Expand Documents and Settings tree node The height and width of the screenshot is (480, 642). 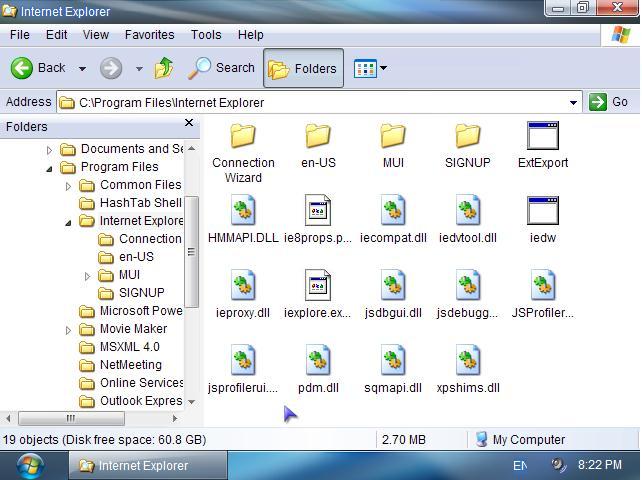click(x=49, y=150)
